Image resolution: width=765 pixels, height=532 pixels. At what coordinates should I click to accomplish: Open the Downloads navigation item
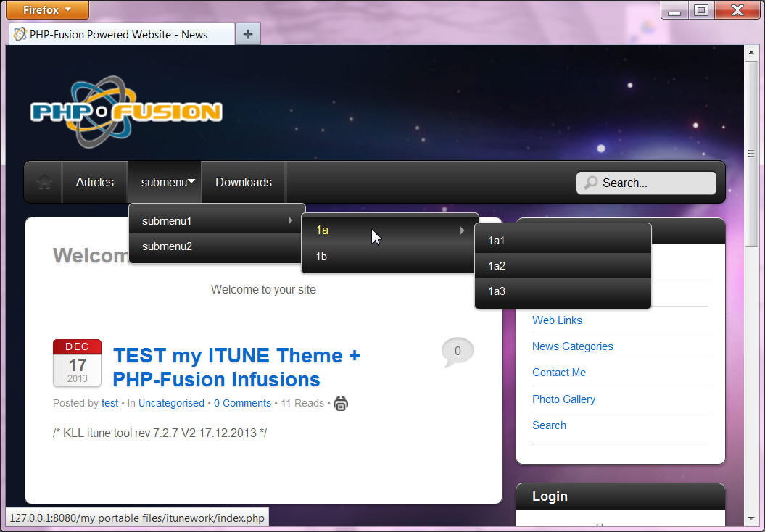point(244,183)
